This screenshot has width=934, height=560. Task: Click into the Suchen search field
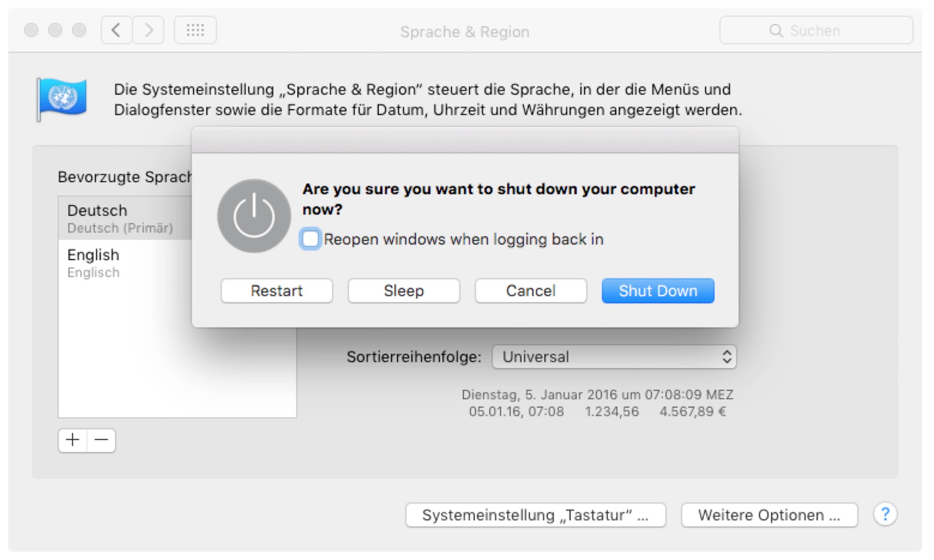(817, 30)
